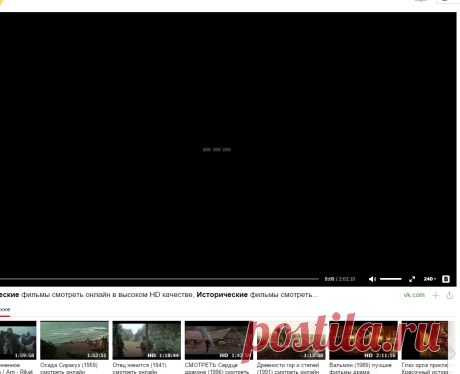Screen dimensions: 460x374
Task: Open the 1:59:58 duration video thumbnail
Action: coord(18,340)
